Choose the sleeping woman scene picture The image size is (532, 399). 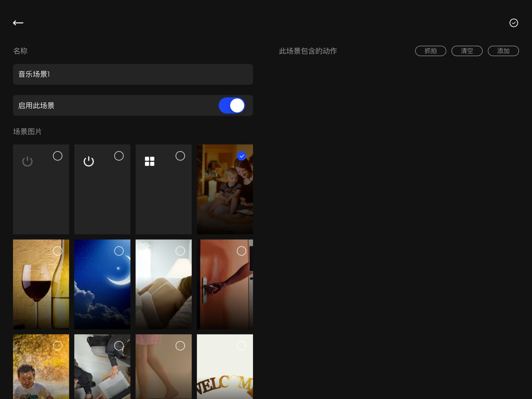(163, 284)
